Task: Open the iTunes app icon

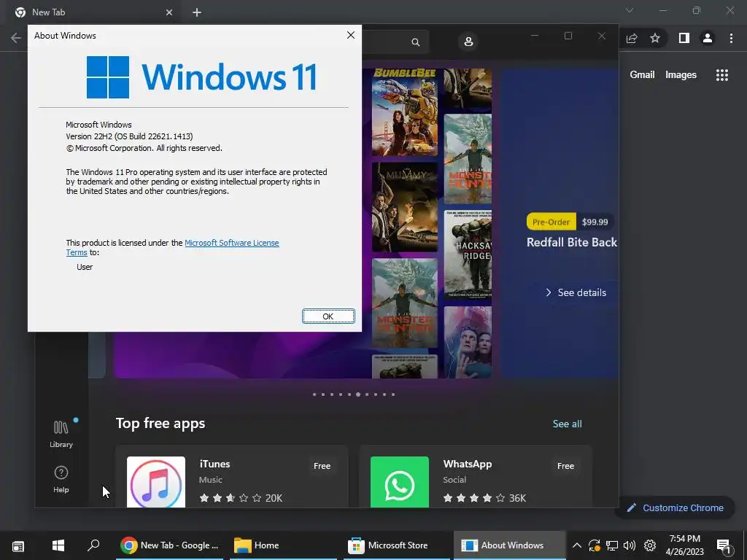Action: tap(156, 482)
